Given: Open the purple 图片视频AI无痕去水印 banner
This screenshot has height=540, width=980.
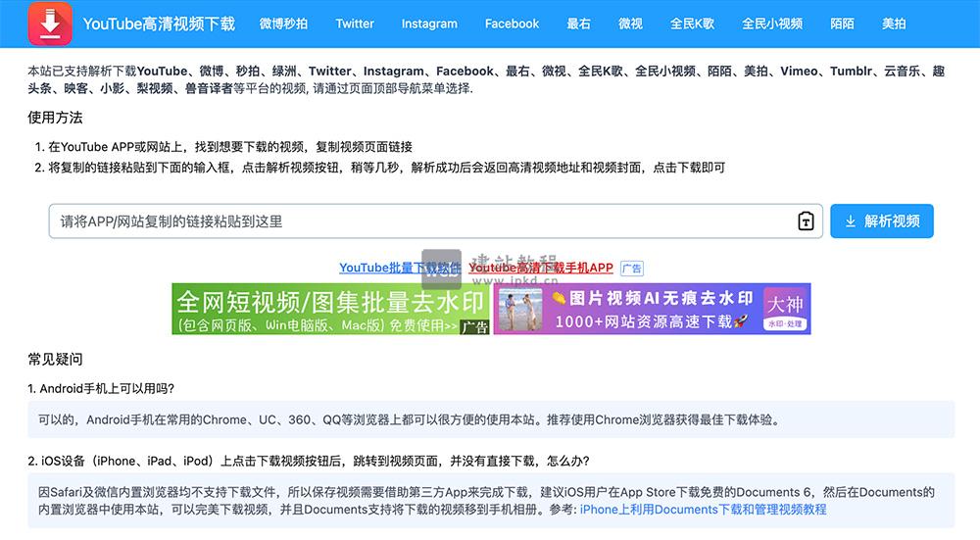Looking at the screenshot, I should pos(652,309).
